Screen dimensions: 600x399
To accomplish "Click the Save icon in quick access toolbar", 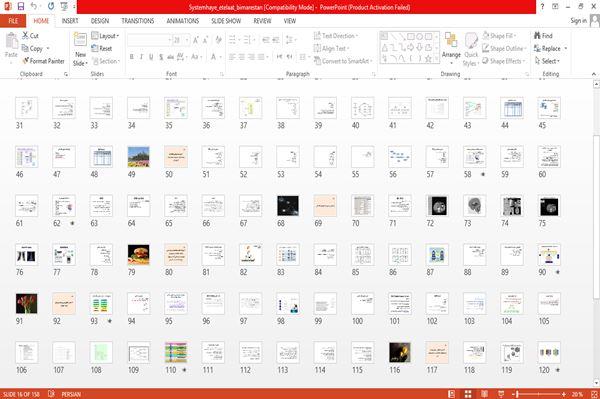I will pyautogui.click(x=21, y=7).
